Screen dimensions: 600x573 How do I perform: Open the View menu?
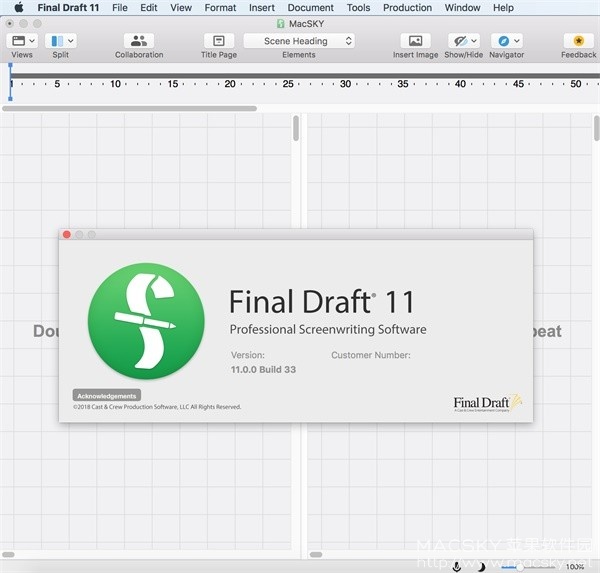pos(181,8)
